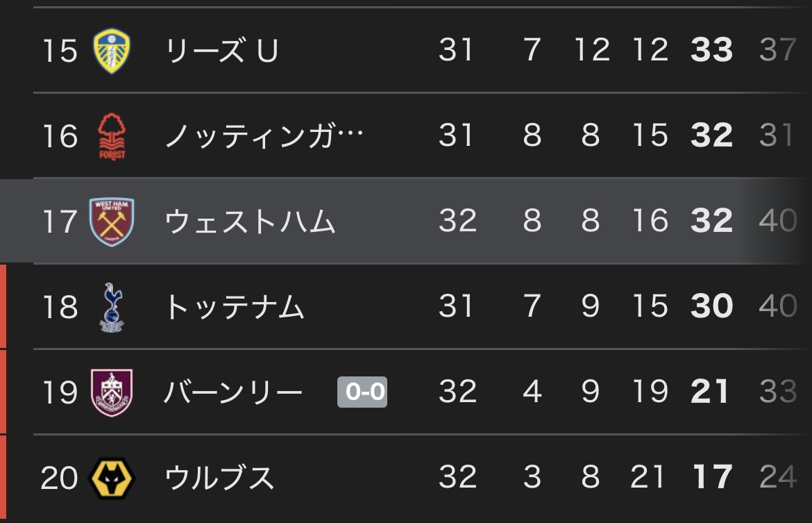Click rank number 20 beside Wolves
The height and width of the screenshot is (523, 812).
tap(60, 478)
